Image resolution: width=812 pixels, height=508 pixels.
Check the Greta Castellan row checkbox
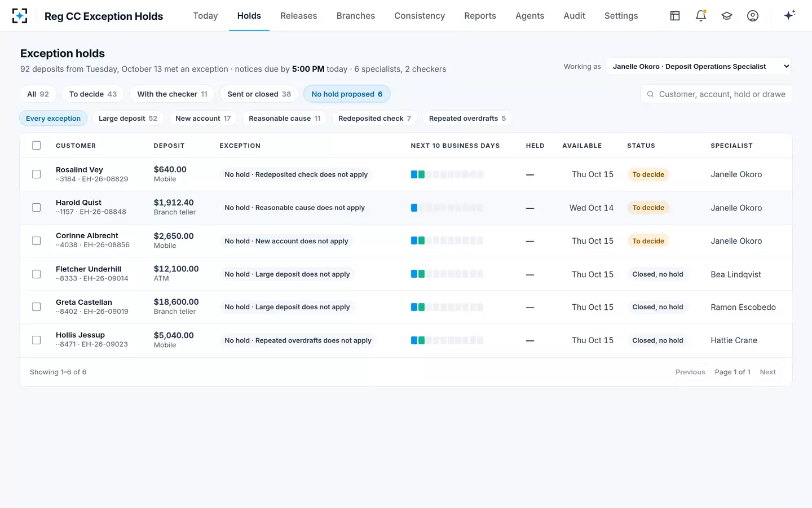tap(37, 307)
